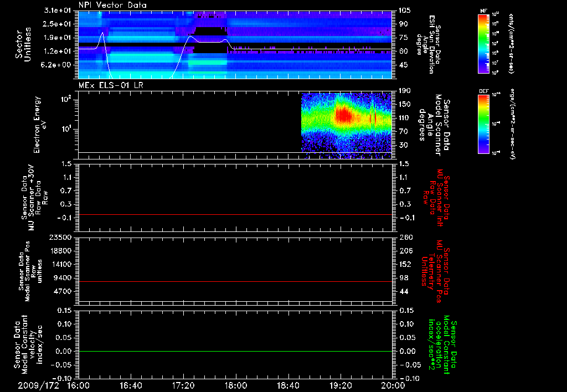
Task: Click the 90 degree elevation tick label
Action: pos(403,24)
